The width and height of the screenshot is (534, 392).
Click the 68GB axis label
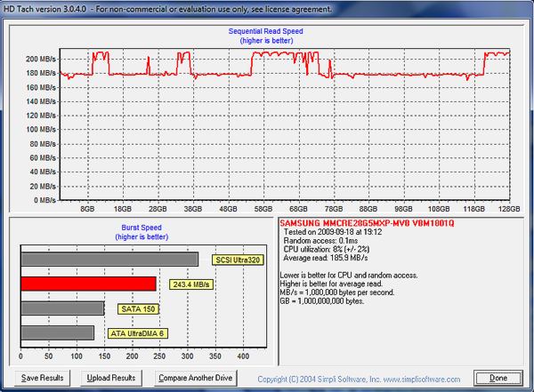(298, 209)
